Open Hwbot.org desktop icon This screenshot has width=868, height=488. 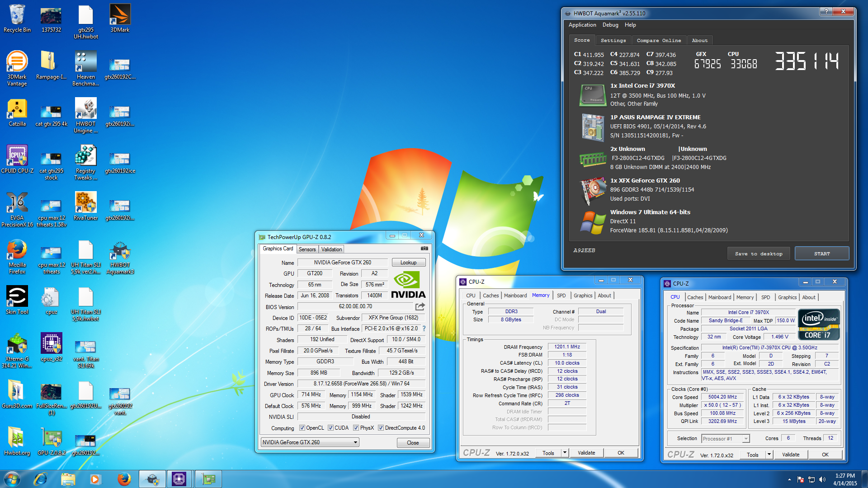click(x=17, y=441)
